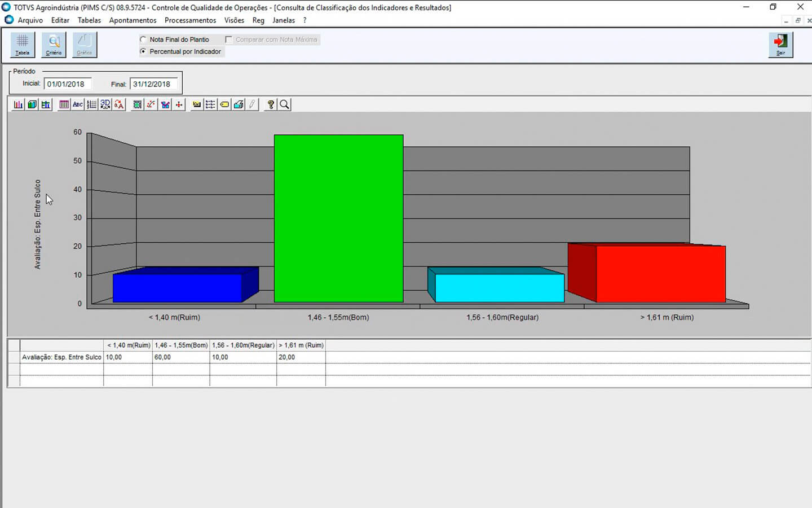
Task: Open the Processamentos menu
Action: [190, 20]
